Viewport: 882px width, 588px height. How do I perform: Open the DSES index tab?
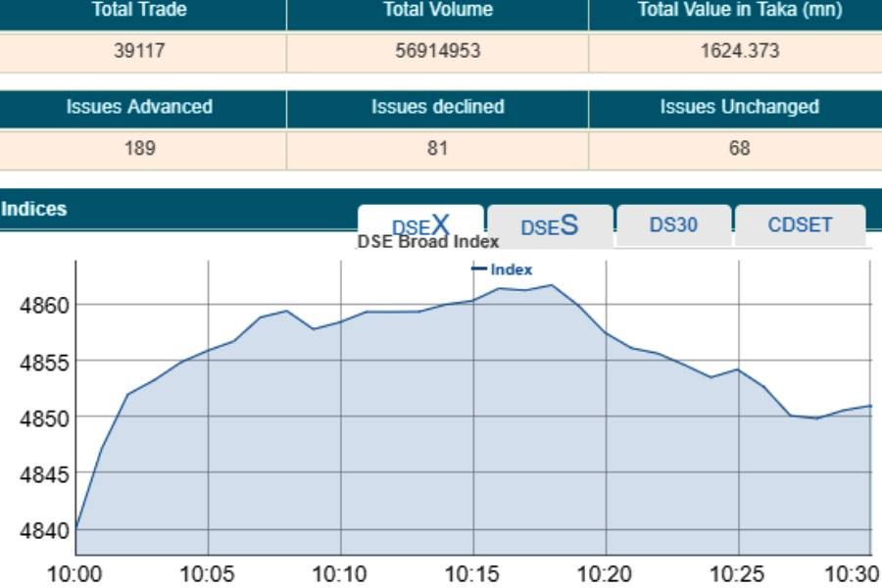coord(549,226)
